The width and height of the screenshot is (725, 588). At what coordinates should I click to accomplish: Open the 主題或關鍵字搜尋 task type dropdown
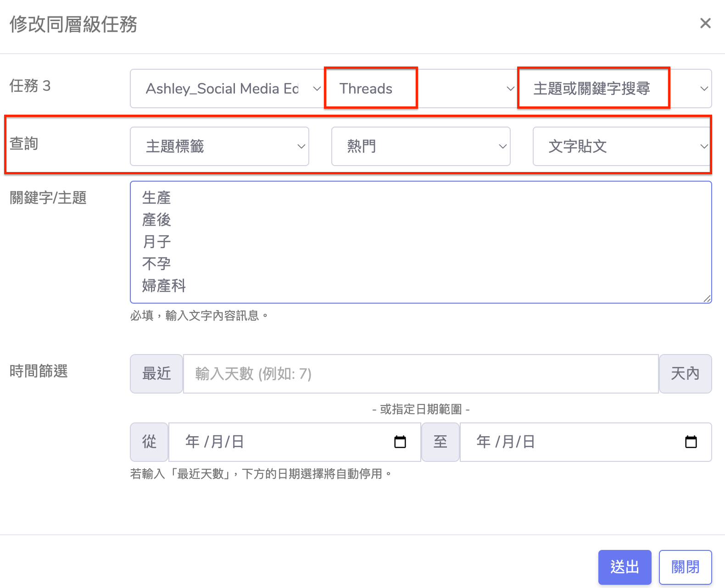click(615, 89)
